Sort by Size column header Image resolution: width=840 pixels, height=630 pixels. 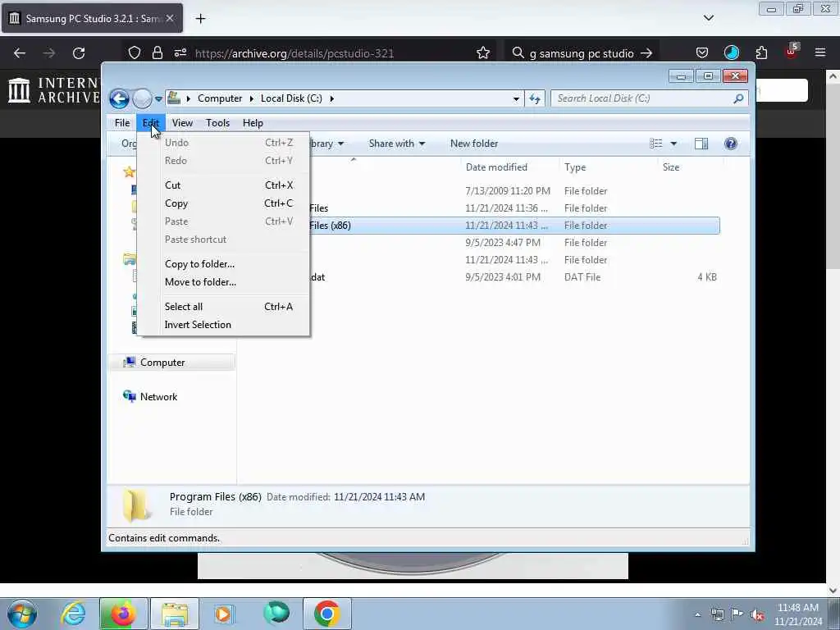(671, 167)
